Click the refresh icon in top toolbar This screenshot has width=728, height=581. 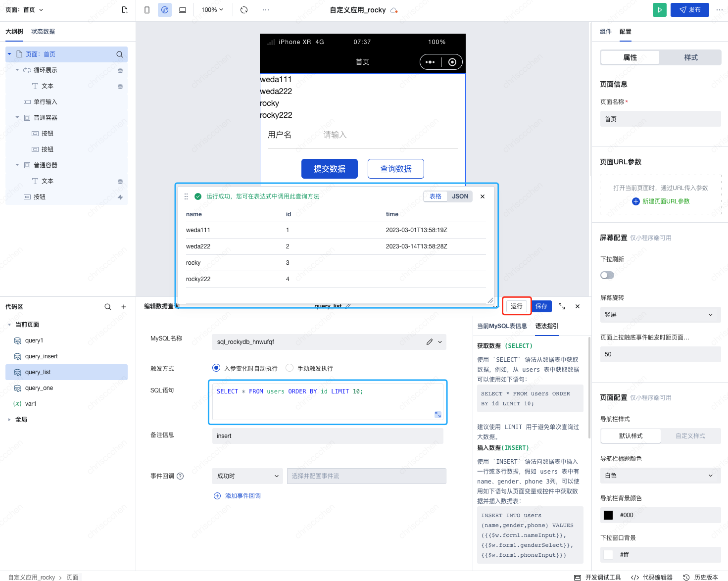(x=244, y=10)
